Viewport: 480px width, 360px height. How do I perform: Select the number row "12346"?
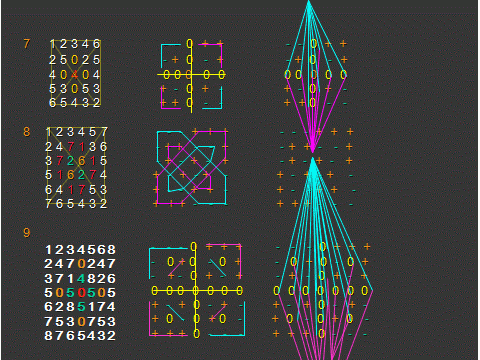click(x=75, y=44)
